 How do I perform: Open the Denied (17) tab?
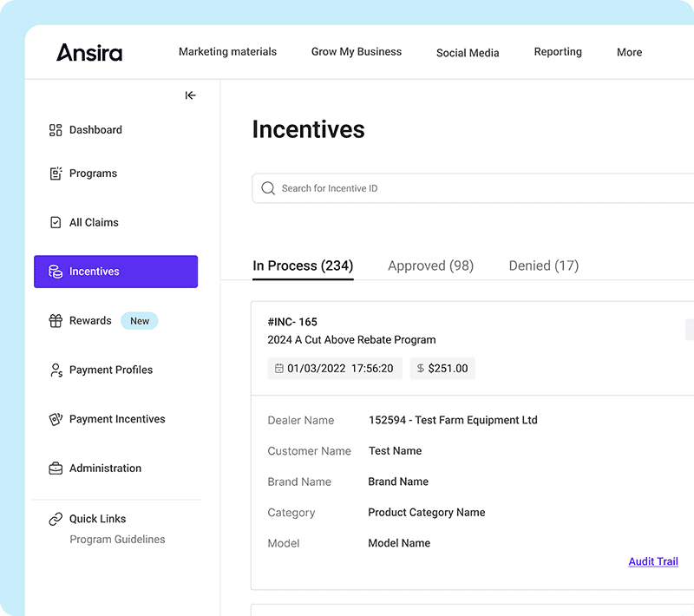[543, 265]
